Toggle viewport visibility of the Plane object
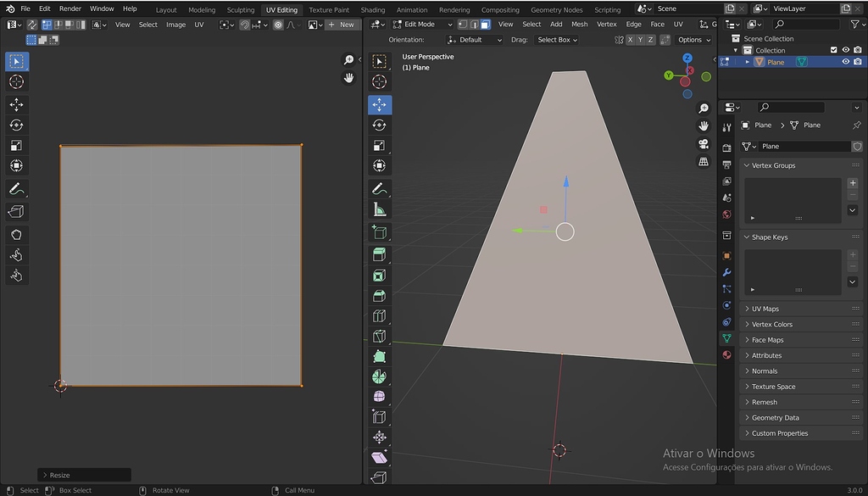The image size is (868, 496). pyautogui.click(x=845, y=62)
